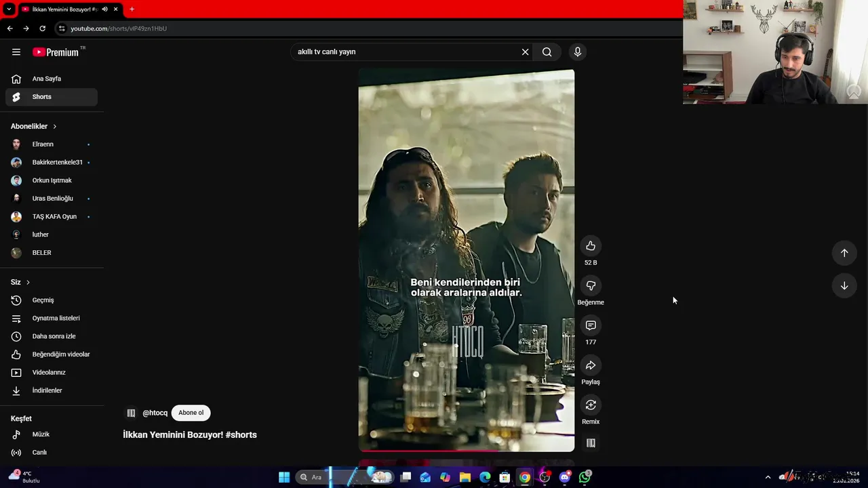868x488 pixels.
Task: Open Shorts in the sidebar
Action: click(52, 97)
